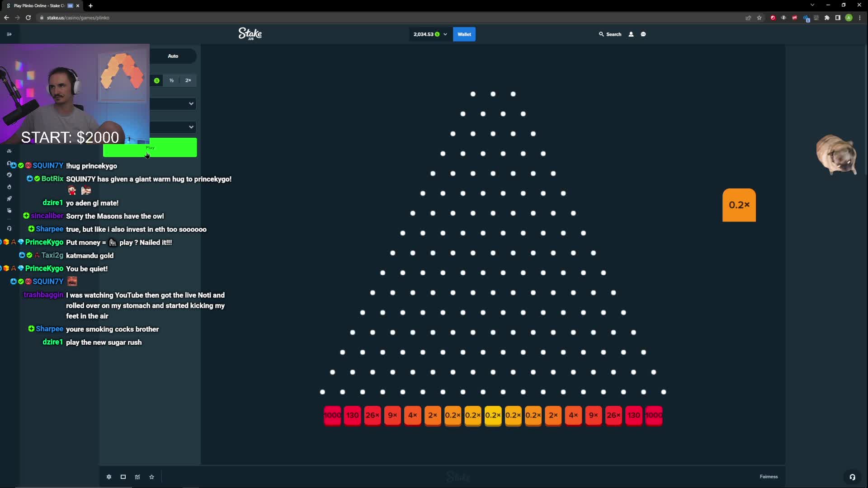
Task: Click the leftmost 9× multiplier bucket
Action: coord(393,415)
